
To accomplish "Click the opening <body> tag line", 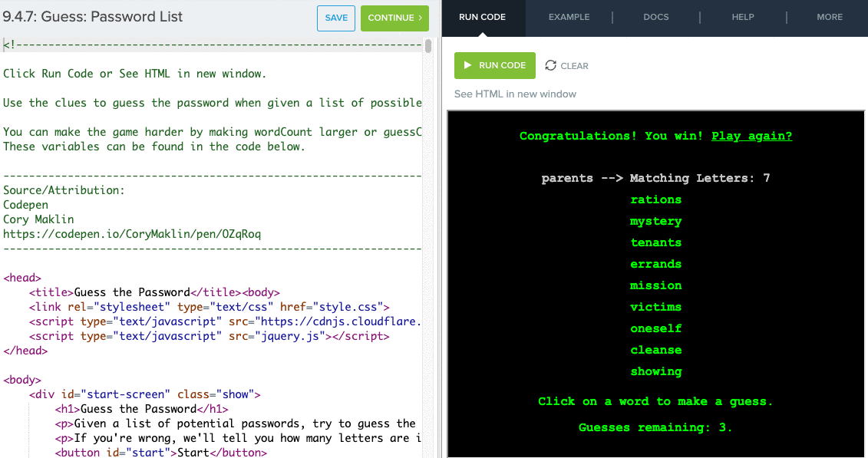I will point(22,380).
